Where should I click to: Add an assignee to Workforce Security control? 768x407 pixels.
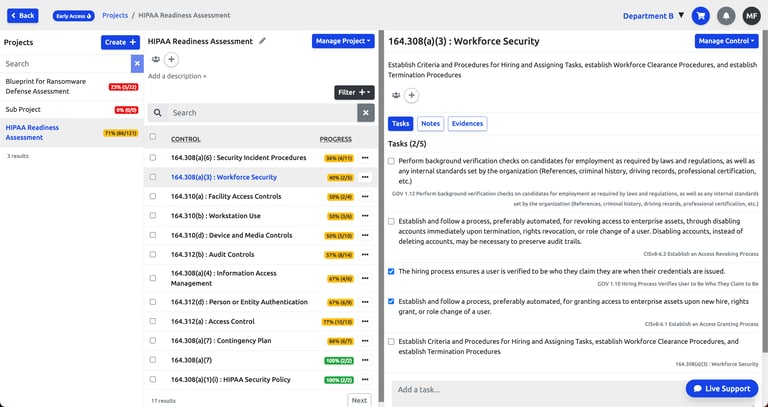411,96
